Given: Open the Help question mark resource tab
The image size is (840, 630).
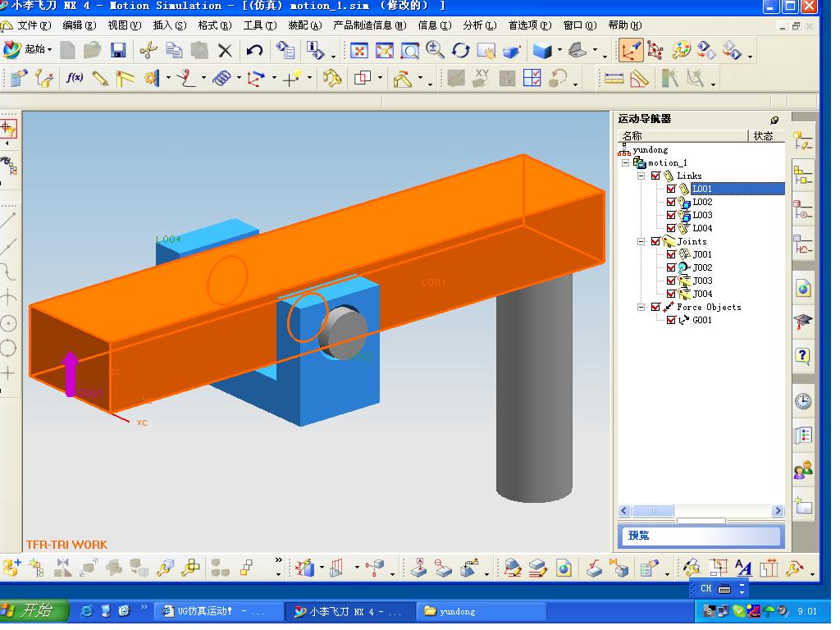Looking at the screenshot, I should pyautogui.click(x=802, y=356).
